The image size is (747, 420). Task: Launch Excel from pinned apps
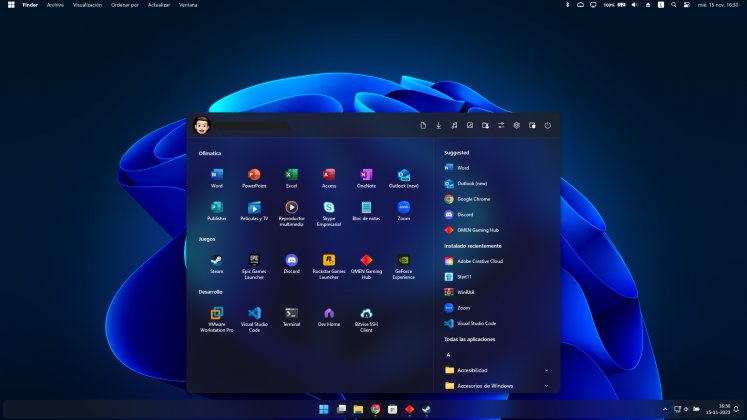click(292, 179)
